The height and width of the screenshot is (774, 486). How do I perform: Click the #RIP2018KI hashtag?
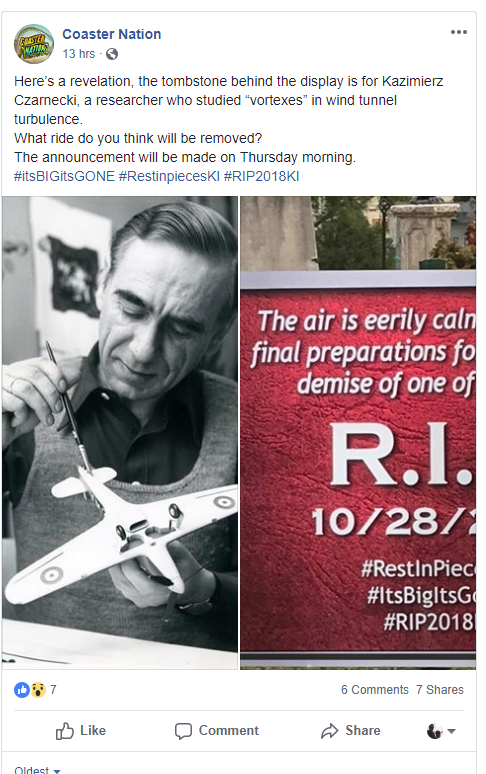[262, 176]
